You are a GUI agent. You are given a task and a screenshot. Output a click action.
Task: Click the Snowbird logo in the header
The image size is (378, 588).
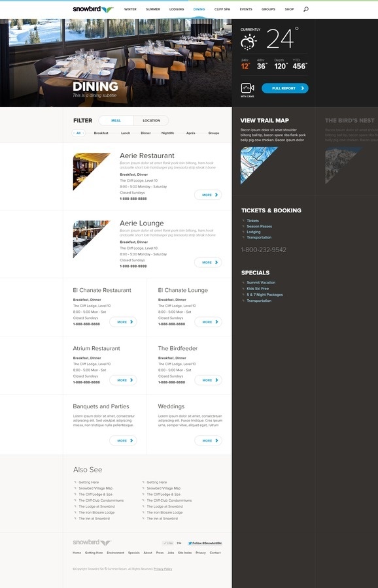pyautogui.click(x=93, y=9)
